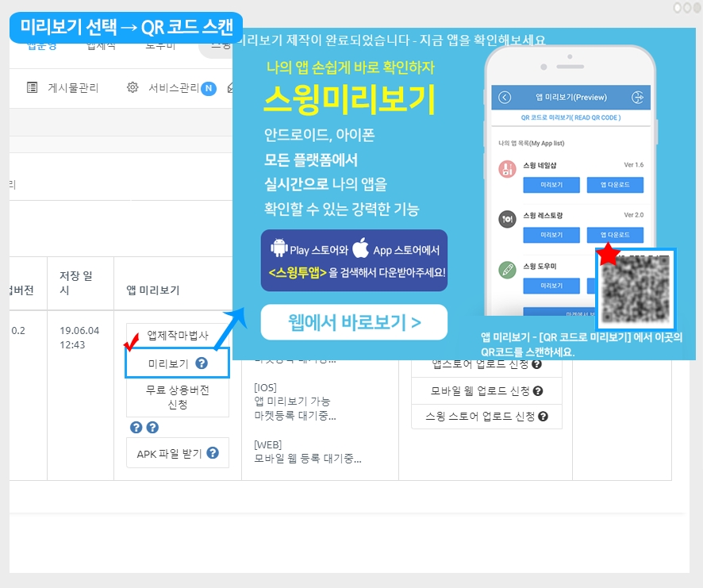Tap 미리보기 for 스윙 레스토랑 in phone

click(551, 235)
